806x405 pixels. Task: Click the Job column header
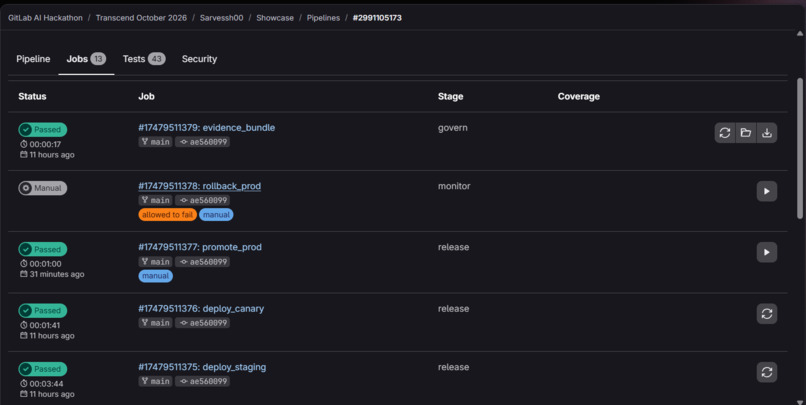pos(146,97)
